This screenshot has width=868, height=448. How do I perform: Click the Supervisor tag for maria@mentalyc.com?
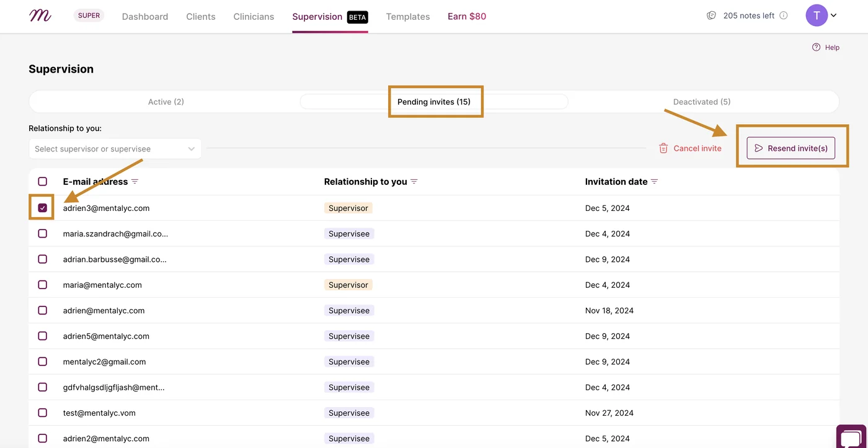[x=348, y=285]
